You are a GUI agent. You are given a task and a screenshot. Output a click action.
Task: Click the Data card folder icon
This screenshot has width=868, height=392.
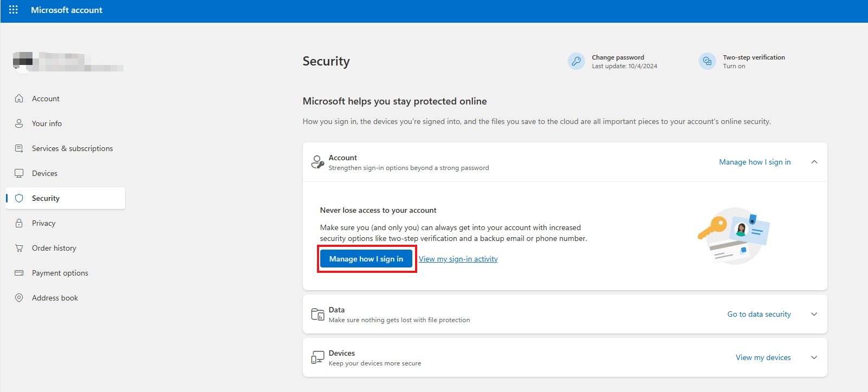[318, 314]
